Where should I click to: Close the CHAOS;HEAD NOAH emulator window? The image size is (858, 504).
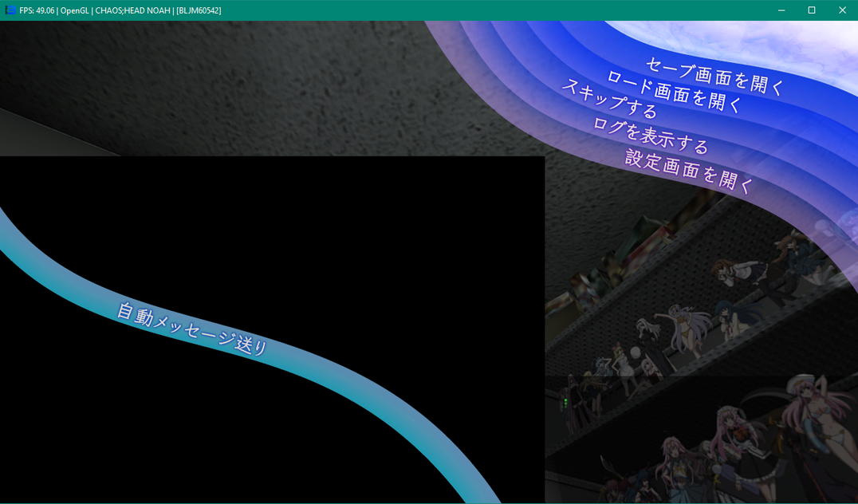pyautogui.click(x=842, y=10)
